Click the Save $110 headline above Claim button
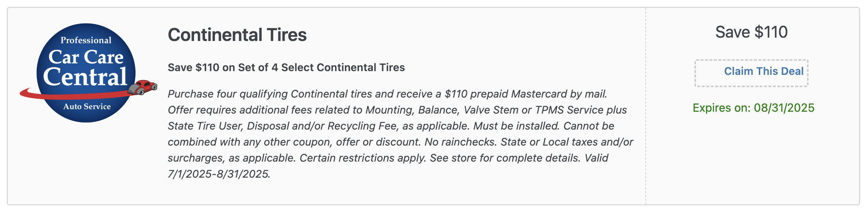This screenshot has width=868, height=213. (751, 32)
